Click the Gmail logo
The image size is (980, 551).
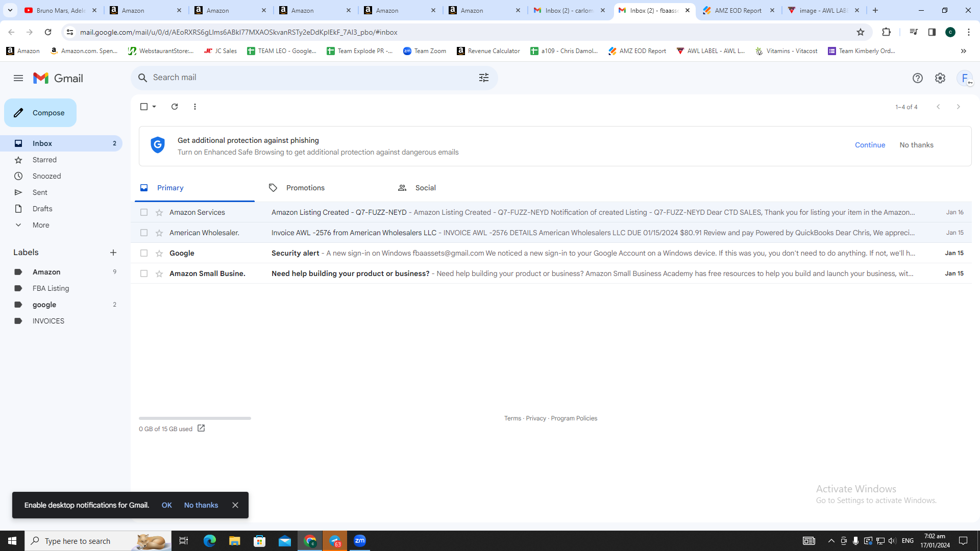[58, 78]
